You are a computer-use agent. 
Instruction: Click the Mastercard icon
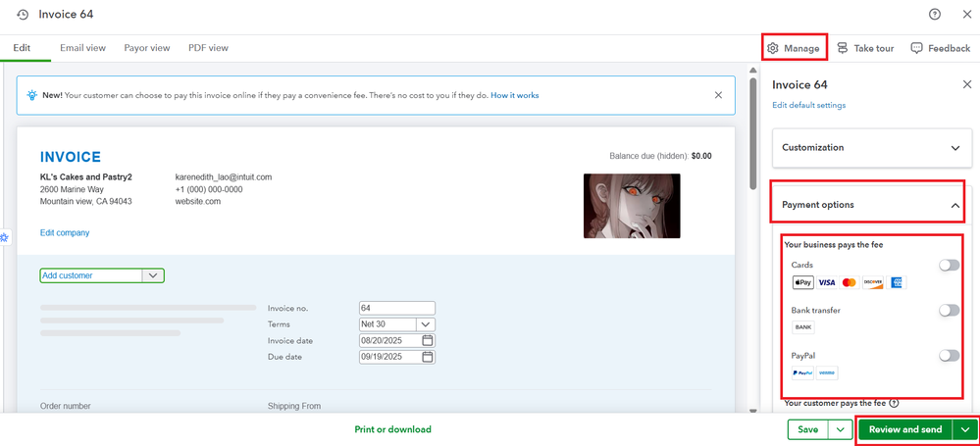pos(849,282)
